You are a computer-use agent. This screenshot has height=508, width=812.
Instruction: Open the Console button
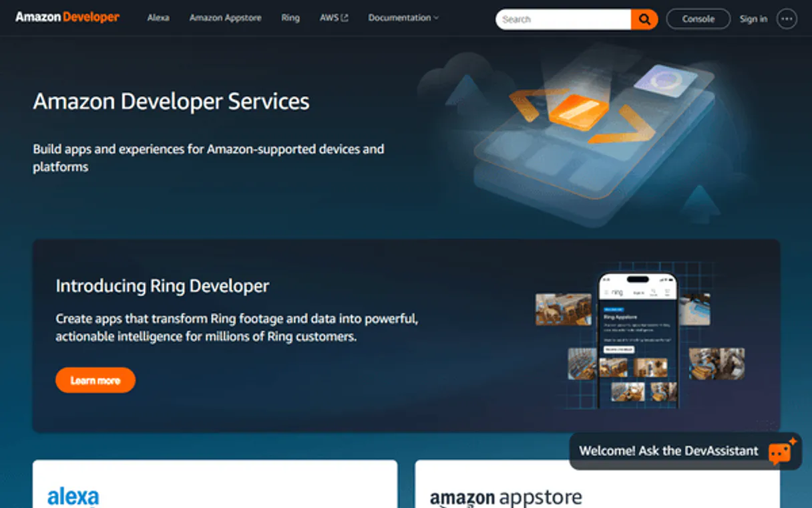coord(697,19)
